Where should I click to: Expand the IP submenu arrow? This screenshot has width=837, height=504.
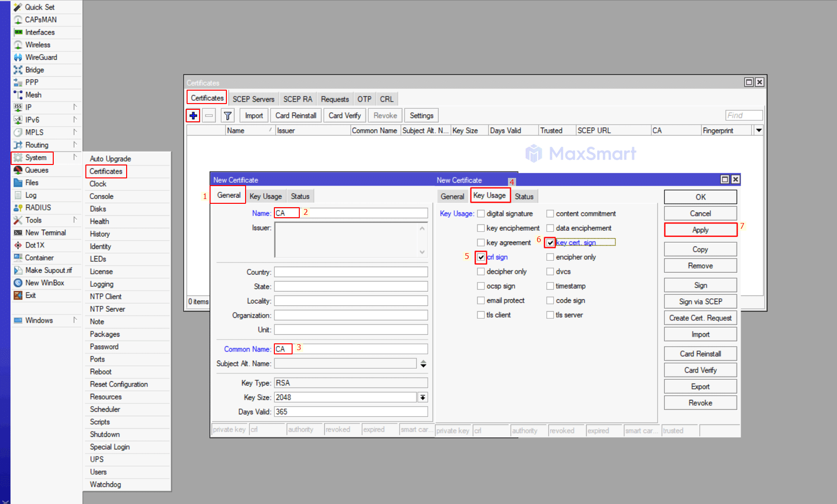point(75,107)
